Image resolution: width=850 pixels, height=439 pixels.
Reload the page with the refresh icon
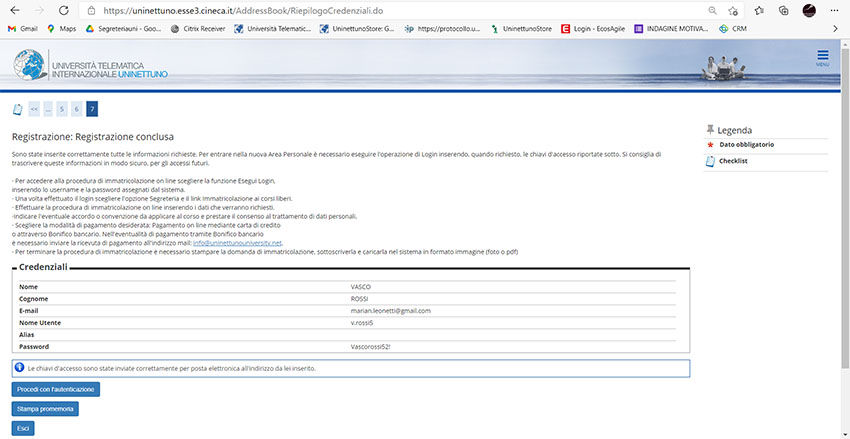64,10
